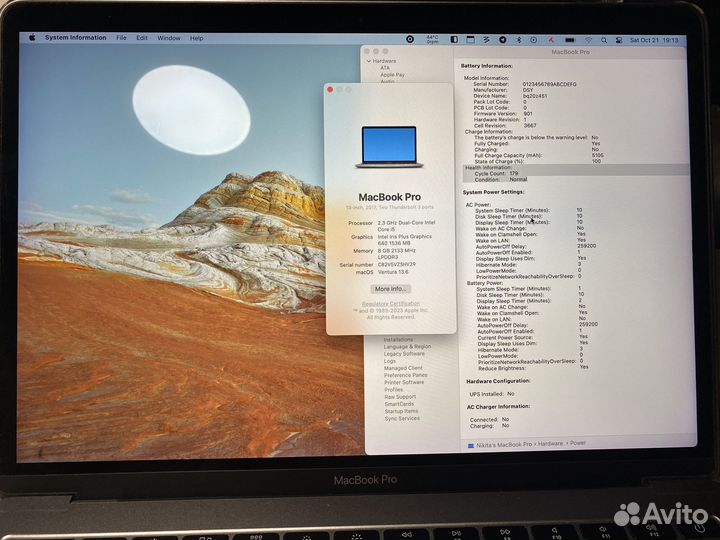Viewport: 720px width, 540px height.
Task: Open the Bluetooth menu bar icon
Action: [519, 40]
